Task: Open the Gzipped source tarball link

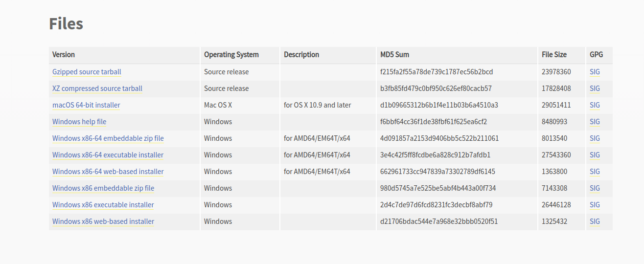Action: [x=87, y=72]
